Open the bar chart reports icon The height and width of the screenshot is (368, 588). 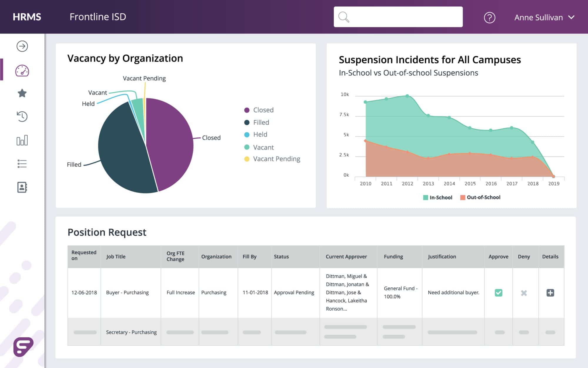(22, 140)
